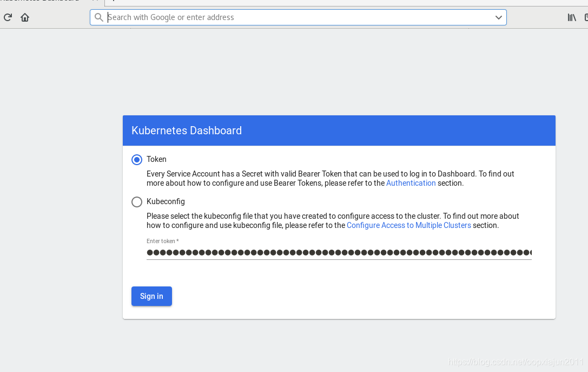Viewport: 588px width, 372px height.
Task: Open the Authentication link
Action: pyautogui.click(x=411, y=183)
